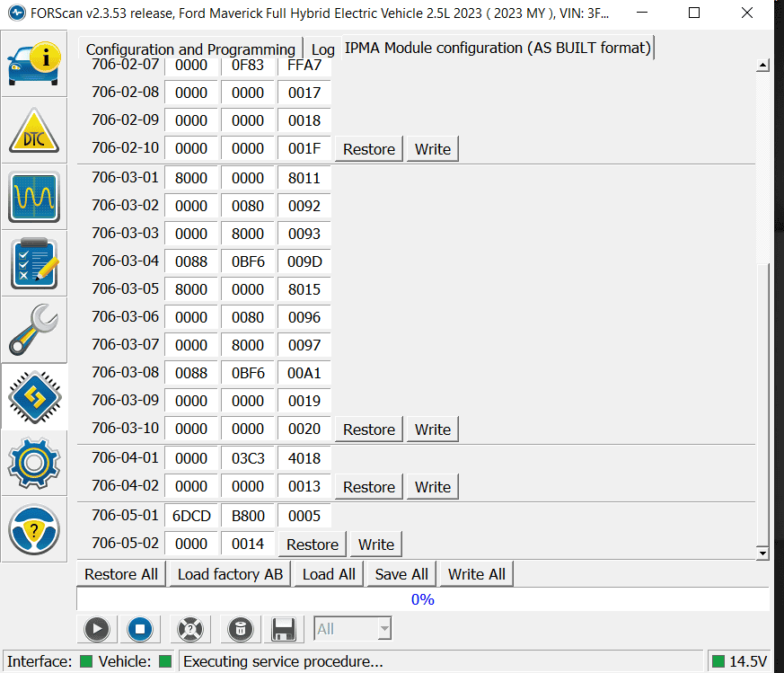The height and width of the screenshot is (673, 784).
Task: Click Write for block 706-03-10
Action: coord(433,429)
